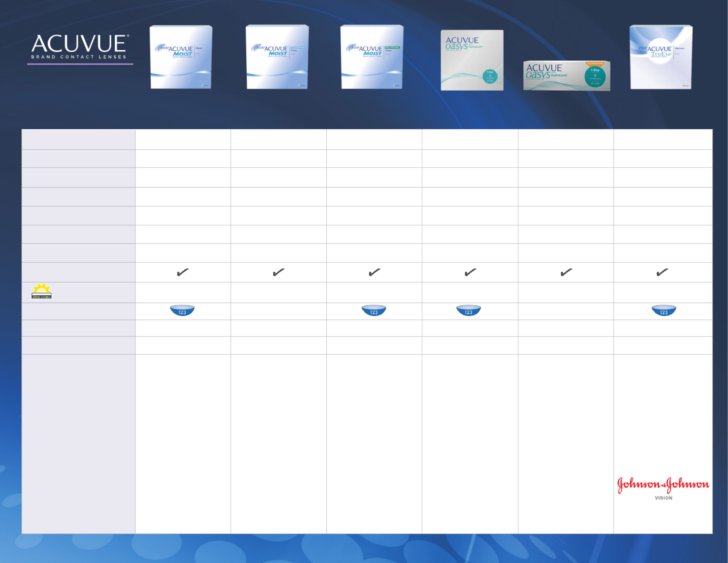
Task: Click the checkmark under Oasys Astigmatism column
Action: click(x=566, y=272)
